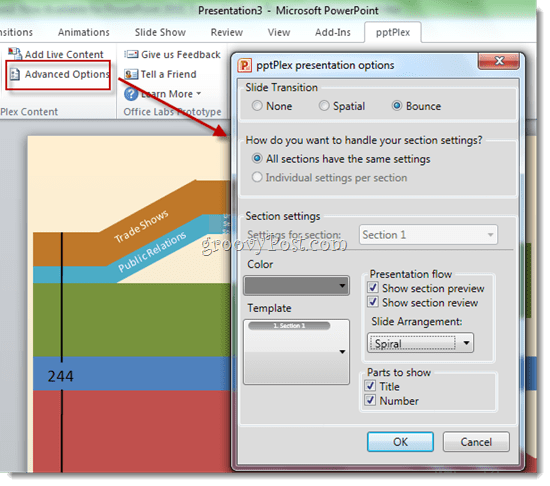Image resolution: width=550 pixels, height=486 pixels.
Task: Click the OK button
Action: (400, 442)
